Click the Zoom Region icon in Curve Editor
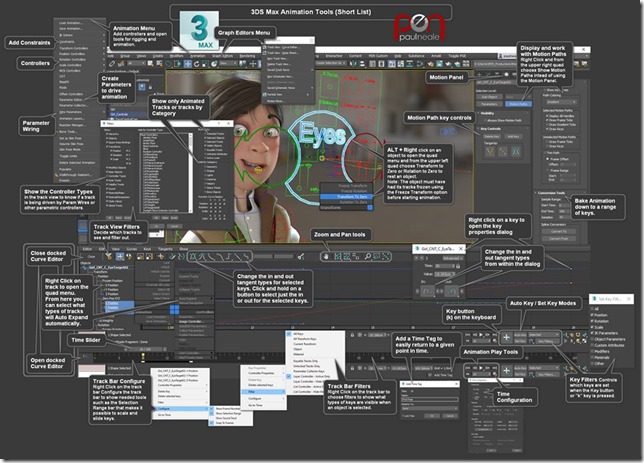Image resolution: width=644 pixels, height=463 pixels. tap(377, 256)
